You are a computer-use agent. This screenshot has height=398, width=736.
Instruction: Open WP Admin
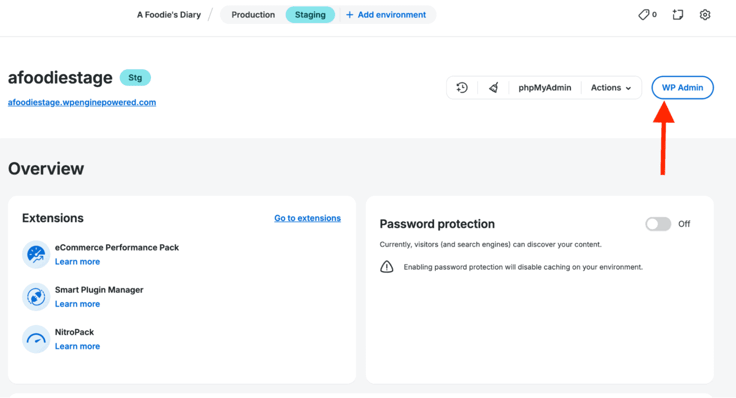point(682,87)
